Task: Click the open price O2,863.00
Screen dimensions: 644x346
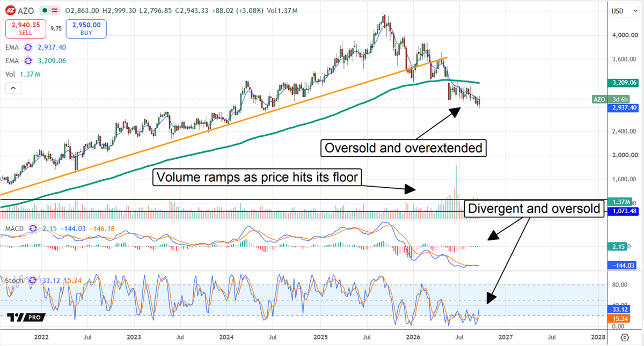Action: pos(82,11)
